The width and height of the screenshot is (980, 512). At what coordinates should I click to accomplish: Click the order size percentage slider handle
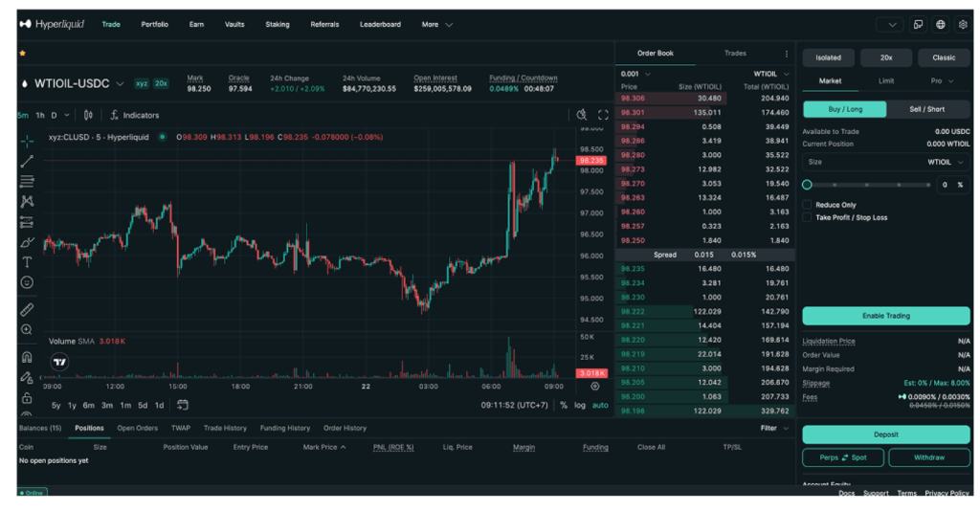coord(807,185)
